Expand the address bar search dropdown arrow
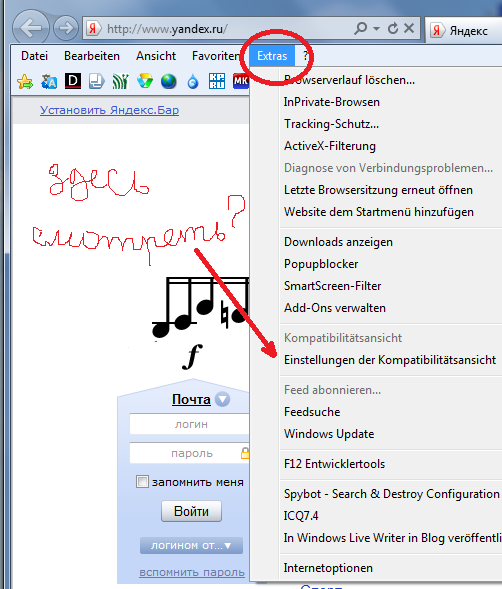Screen dimensions: 502x589 (x=376, y=29)
